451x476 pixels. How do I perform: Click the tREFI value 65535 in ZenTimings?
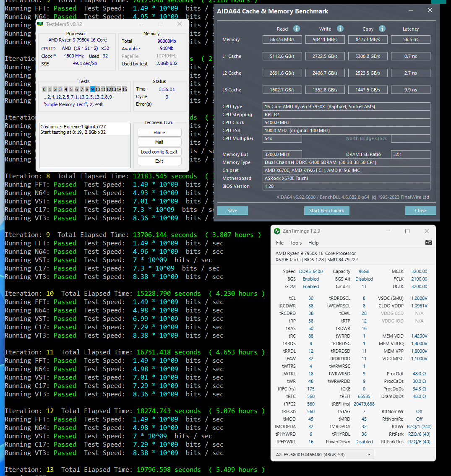[364, 396]
